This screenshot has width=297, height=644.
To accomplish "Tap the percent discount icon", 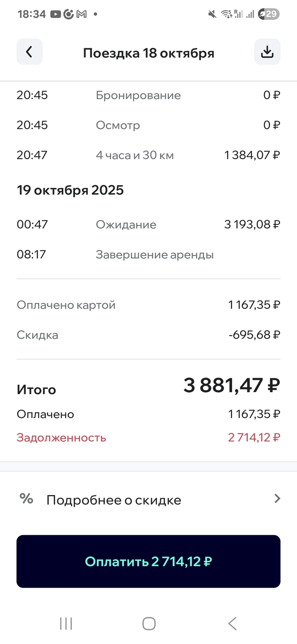I will click(x=26, y=498).
